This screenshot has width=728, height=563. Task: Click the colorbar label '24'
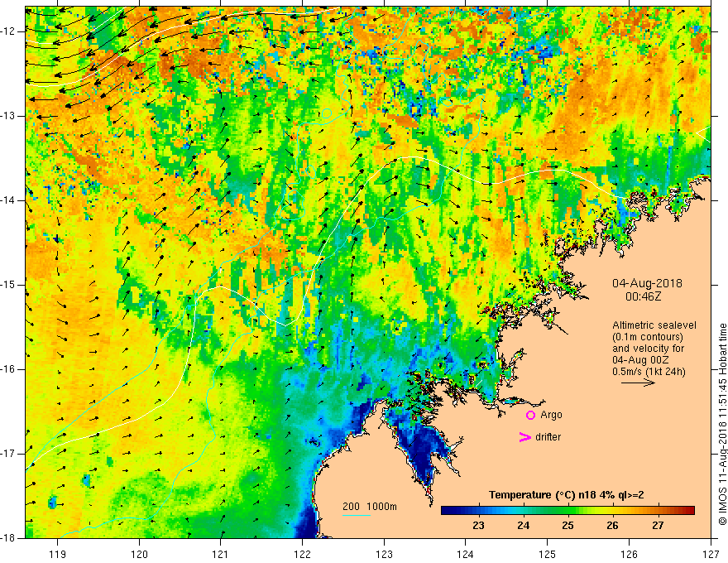[523, 526]
